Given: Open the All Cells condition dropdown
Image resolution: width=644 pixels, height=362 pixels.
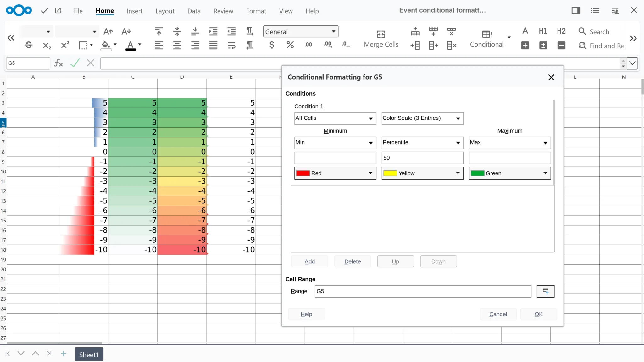Looking at the screenshot, I should pos(335,118).
